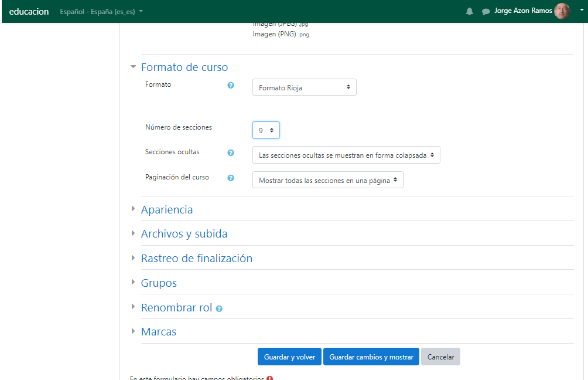The height and width of the screenshot is (380, 588).
Task: Expand the Rastreo de finalización section
Action: [196, 259]
